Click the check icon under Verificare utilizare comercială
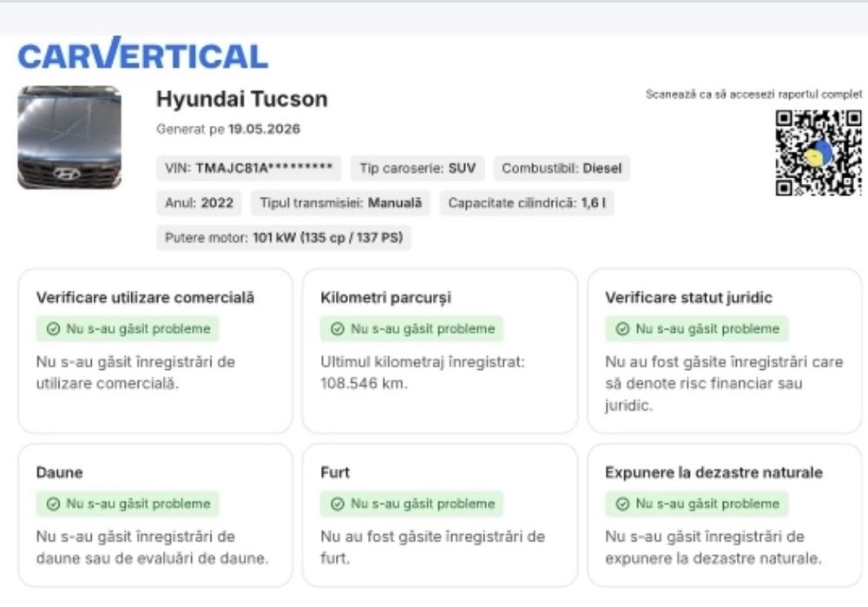Screen dimensions: 868x607 click(53, 329)
